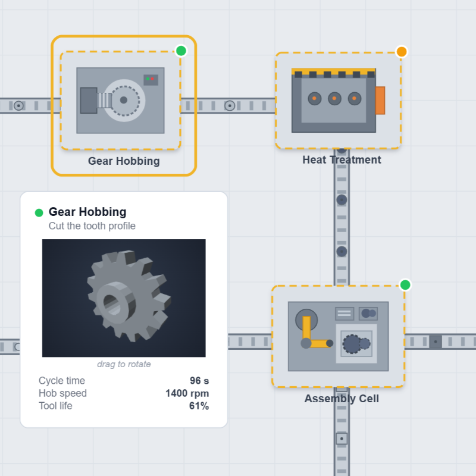The width and height of the screenshot is (476, 476).
Task: Click the upper dark gear part below Heat Treatment
Action: (x=342, y=200)
